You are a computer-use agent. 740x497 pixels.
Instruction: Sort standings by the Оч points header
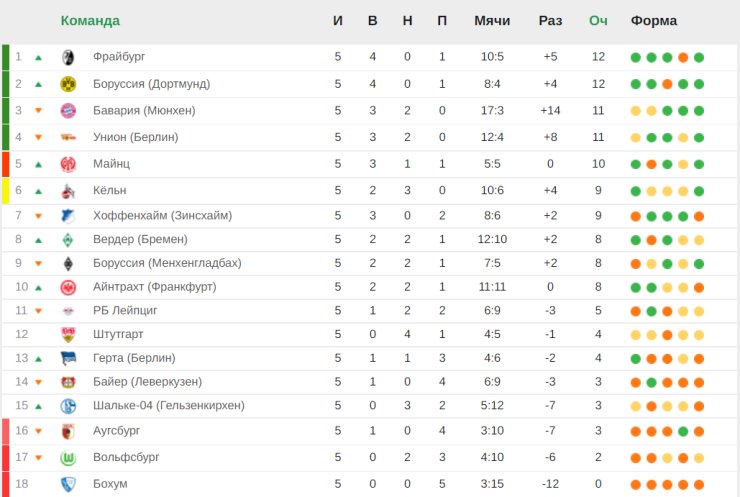pyautogui.click(x=598, y=21)
